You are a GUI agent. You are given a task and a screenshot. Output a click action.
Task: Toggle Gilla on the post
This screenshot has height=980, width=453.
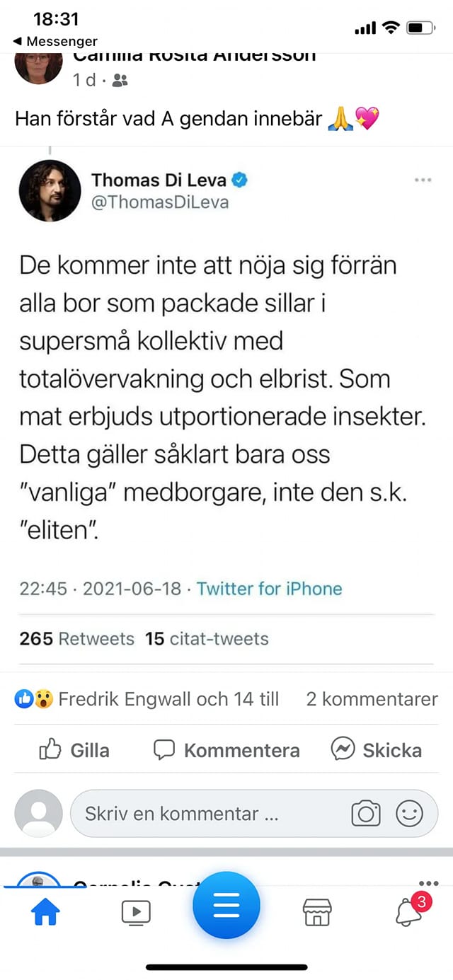(73, 749)
